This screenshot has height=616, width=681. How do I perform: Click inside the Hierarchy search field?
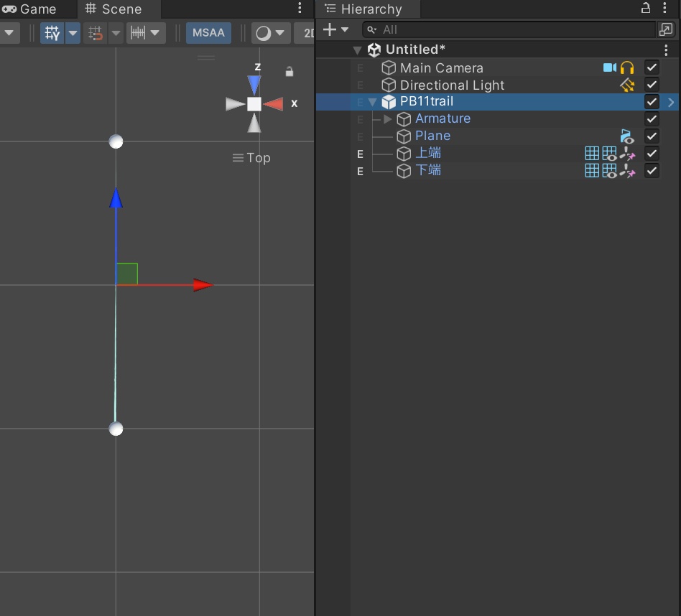503,29
